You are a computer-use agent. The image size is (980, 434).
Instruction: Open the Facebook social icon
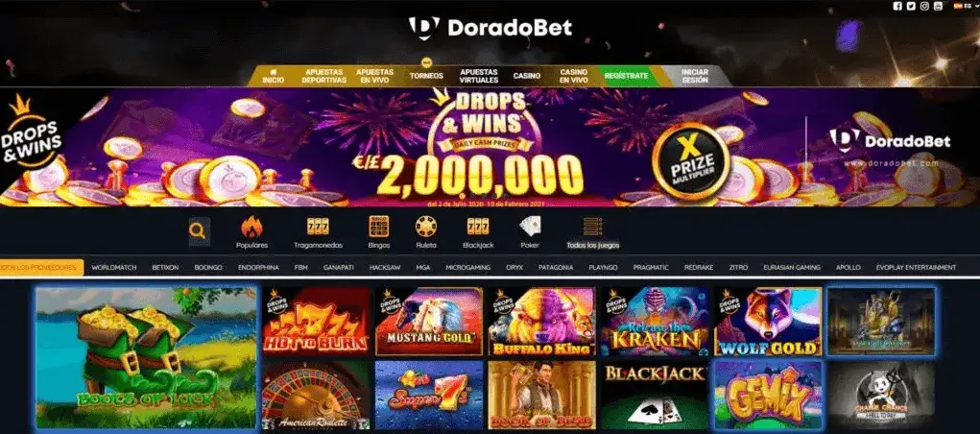(x=897, y=7)
